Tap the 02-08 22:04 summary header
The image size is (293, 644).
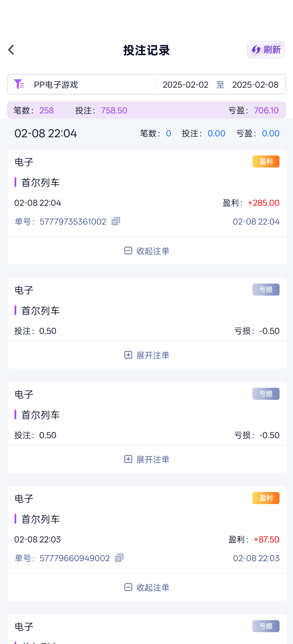46,133
